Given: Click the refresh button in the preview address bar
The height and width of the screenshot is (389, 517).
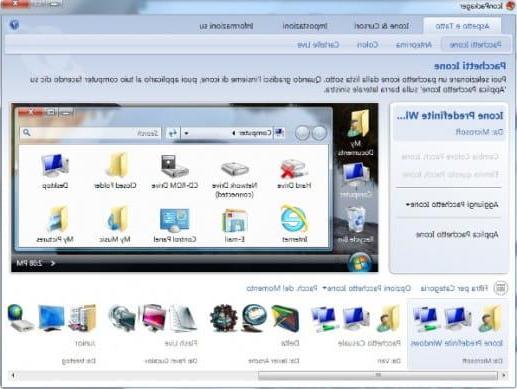Looking at the screenshot, I should [x=173, y=133].
